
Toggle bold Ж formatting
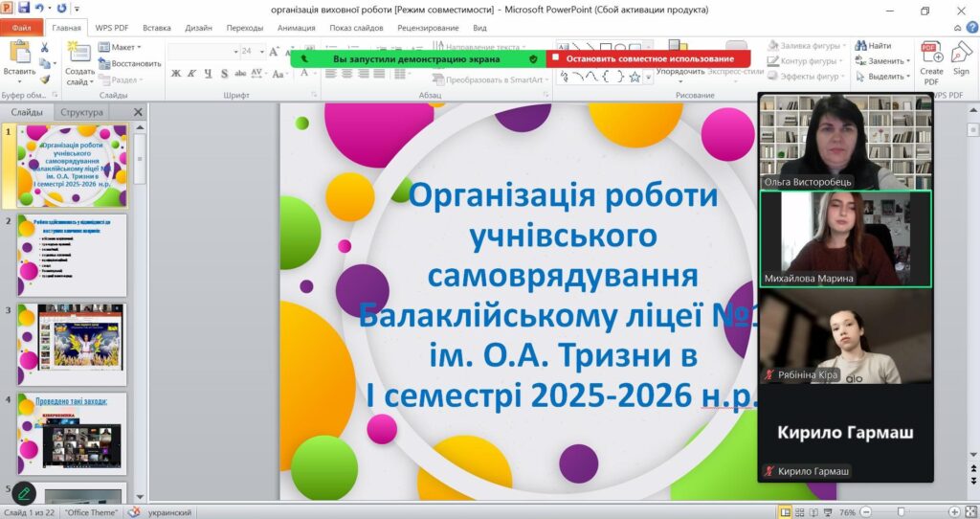(x=176, y=74)
